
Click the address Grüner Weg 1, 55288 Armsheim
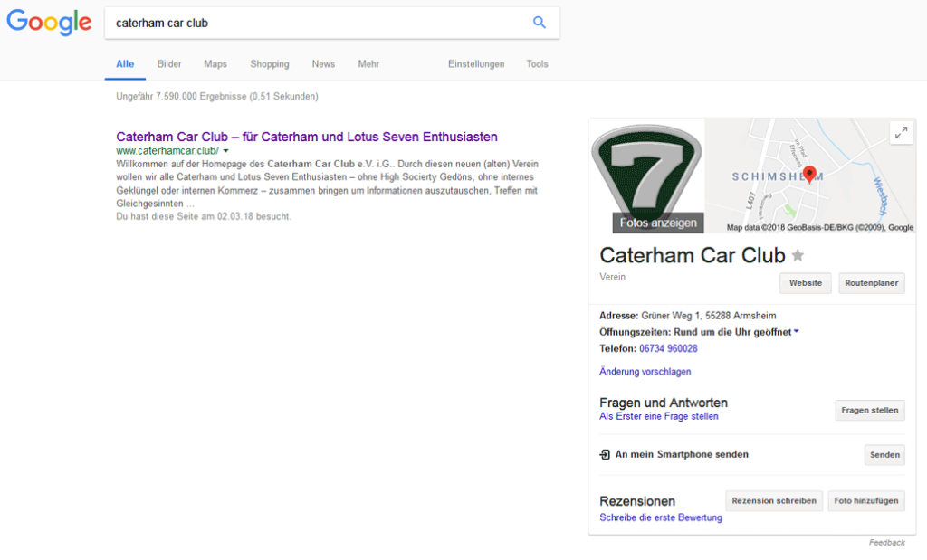coord(708,316)
